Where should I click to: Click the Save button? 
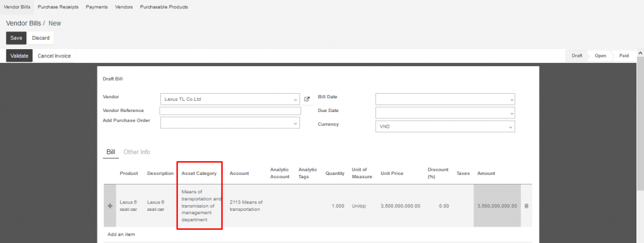coord(16,38)
